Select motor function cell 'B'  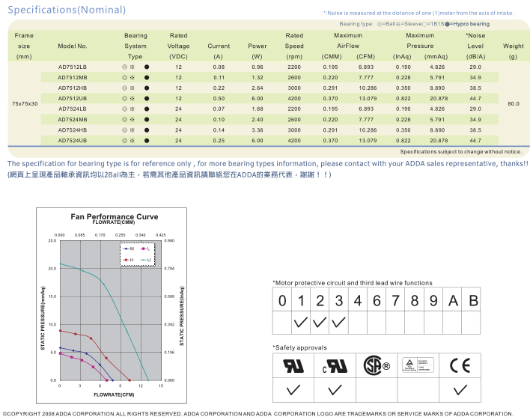(x=471, y=300)
